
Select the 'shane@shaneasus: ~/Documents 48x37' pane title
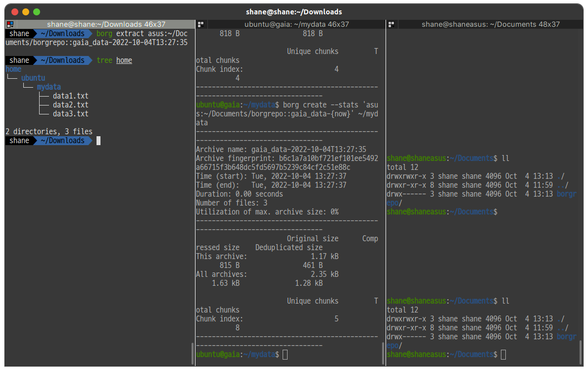[490, 24]
